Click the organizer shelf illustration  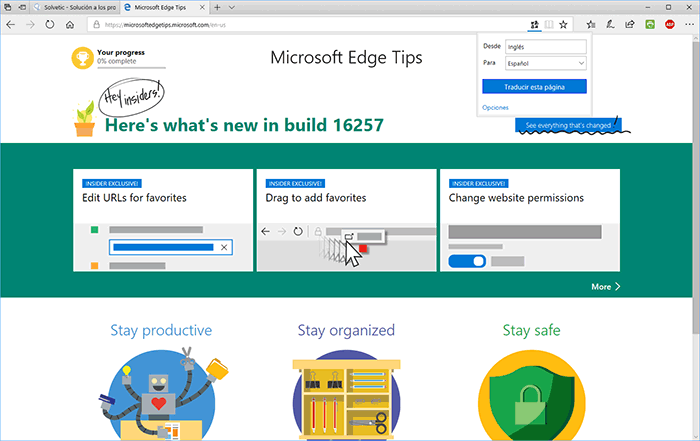346,395
